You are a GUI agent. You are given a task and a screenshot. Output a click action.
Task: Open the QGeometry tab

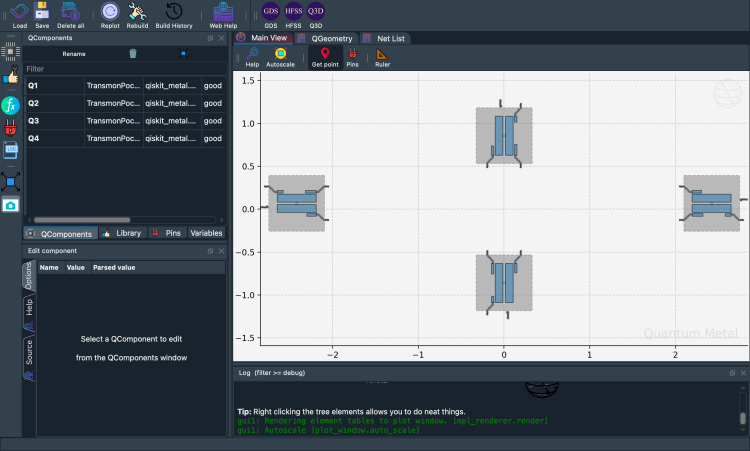tap(326, 38)
